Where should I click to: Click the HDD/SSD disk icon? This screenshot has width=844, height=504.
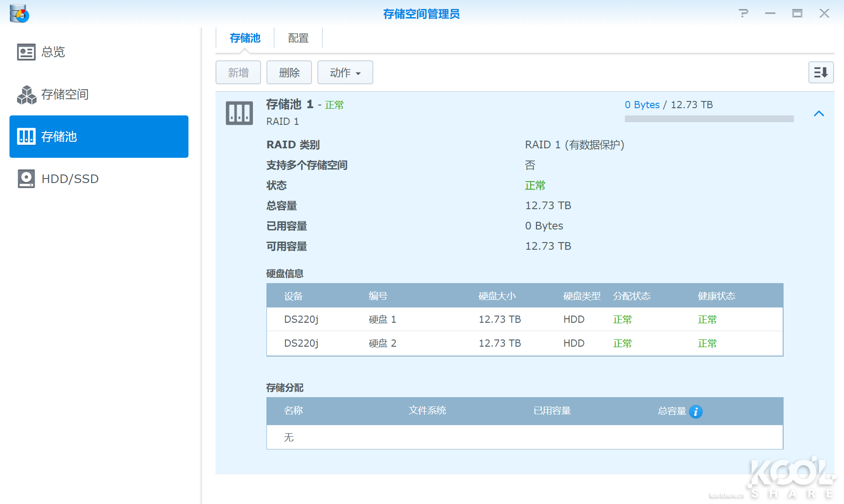26,179
